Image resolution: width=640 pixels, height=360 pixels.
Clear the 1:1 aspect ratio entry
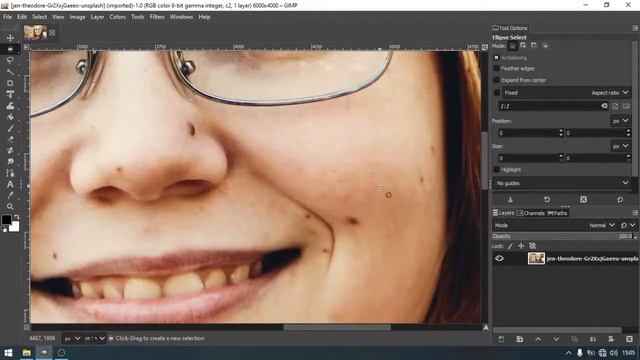click(604, 106)
